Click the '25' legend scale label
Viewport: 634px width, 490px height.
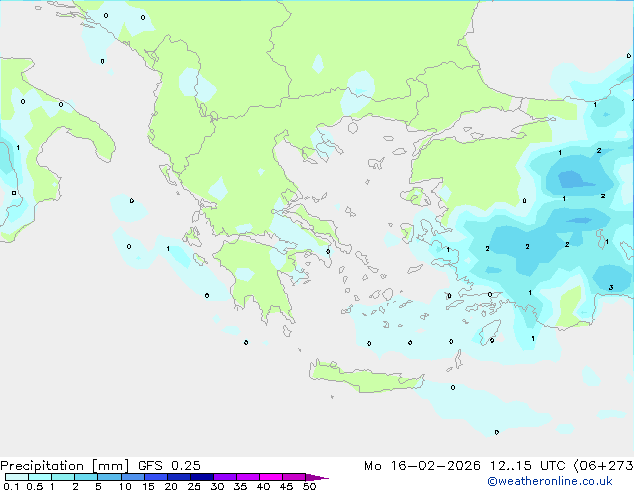coord(194,486)
